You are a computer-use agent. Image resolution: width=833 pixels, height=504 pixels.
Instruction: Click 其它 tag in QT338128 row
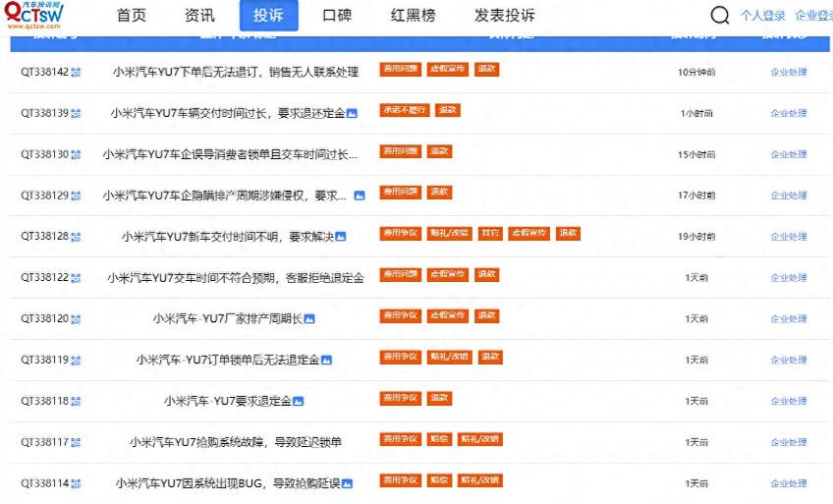coord(490,234)
